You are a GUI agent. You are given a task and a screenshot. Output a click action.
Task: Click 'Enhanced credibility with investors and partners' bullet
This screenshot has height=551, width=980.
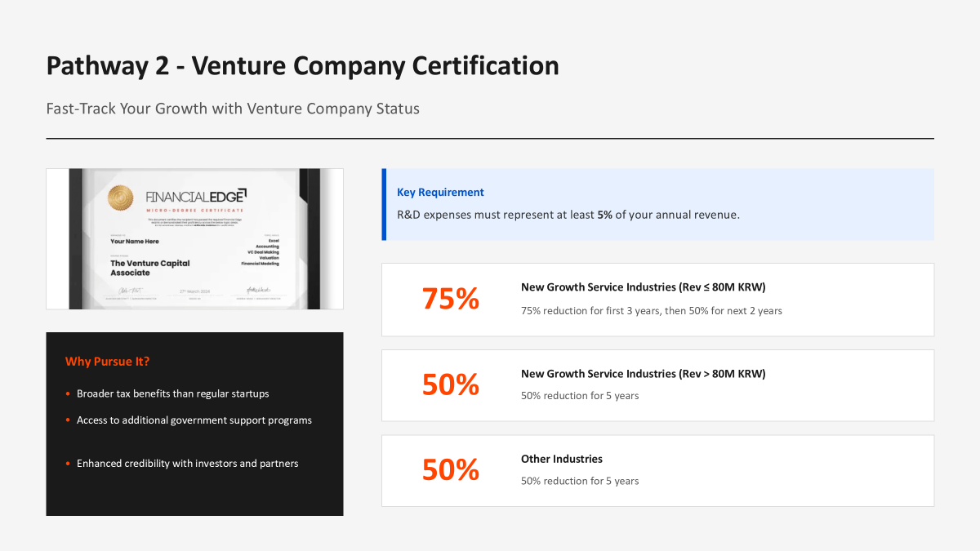click(x=187, y=464)
